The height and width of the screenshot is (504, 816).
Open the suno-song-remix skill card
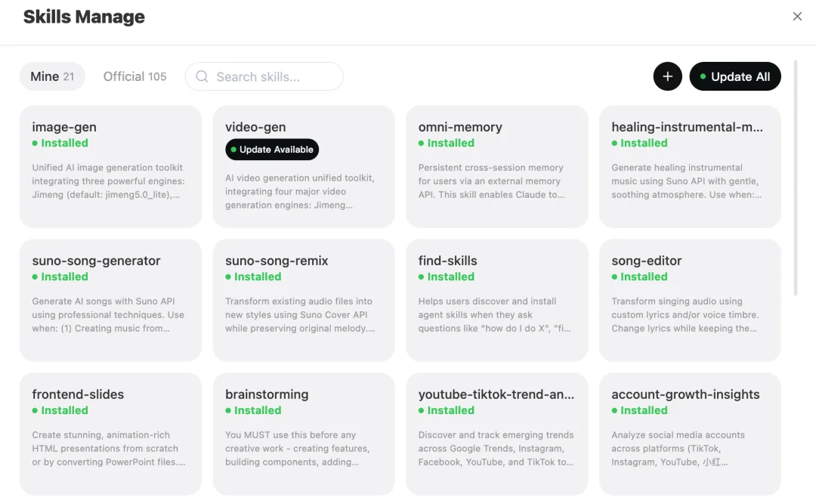point(304,301)
